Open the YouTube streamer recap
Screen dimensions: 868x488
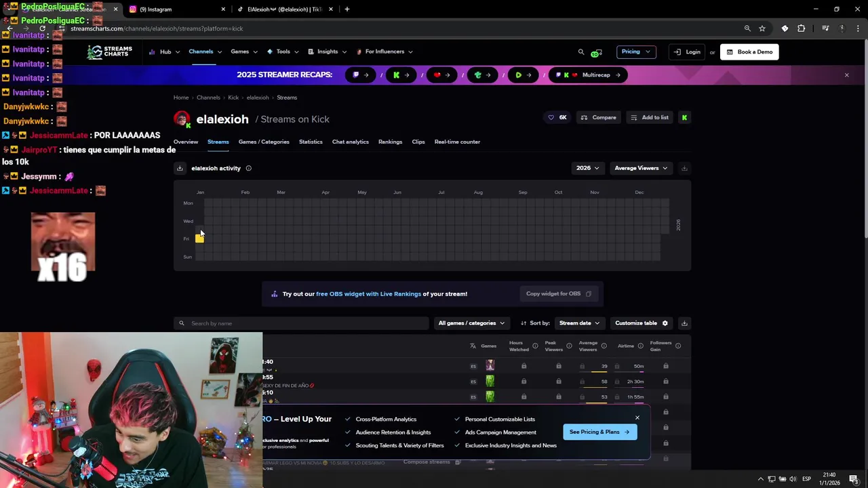pos(441,75)
